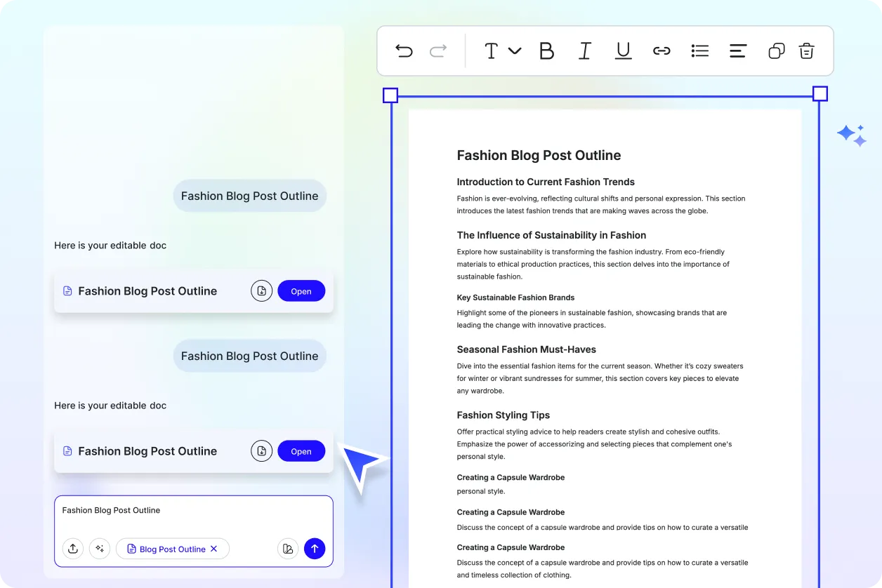
Task: Click the upload icon in the prompt box
Action: coord(73,549)
